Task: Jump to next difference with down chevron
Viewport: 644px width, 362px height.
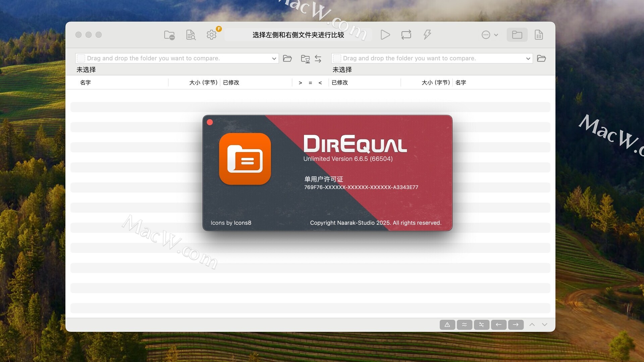Action: 545,324
